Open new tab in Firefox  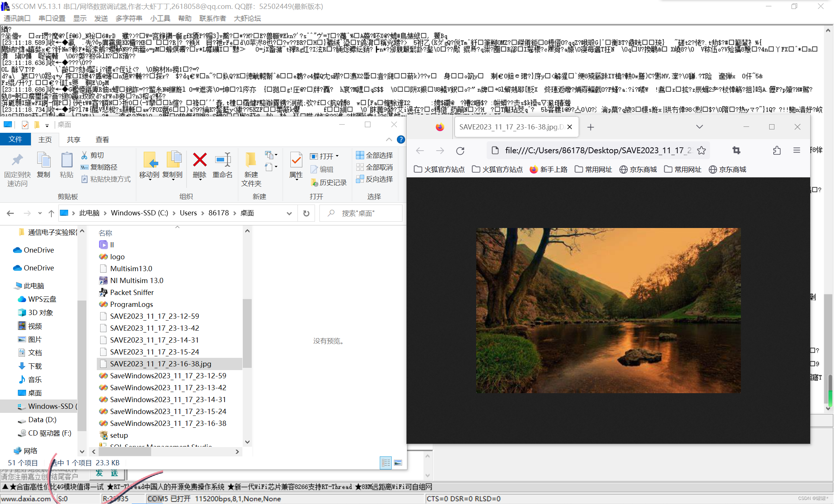pyautogui.click(x=591, y=127)
